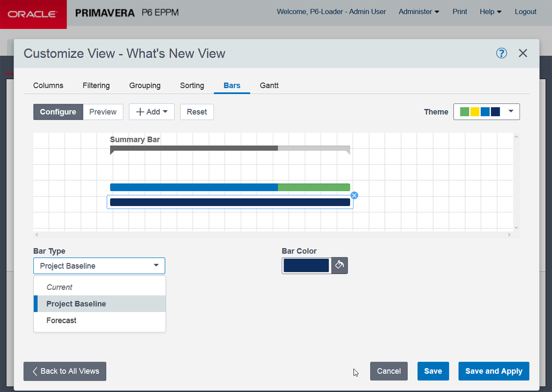Switch to Configure mode
The width and height of the screenshot is (552, 392).
point(58,112)
